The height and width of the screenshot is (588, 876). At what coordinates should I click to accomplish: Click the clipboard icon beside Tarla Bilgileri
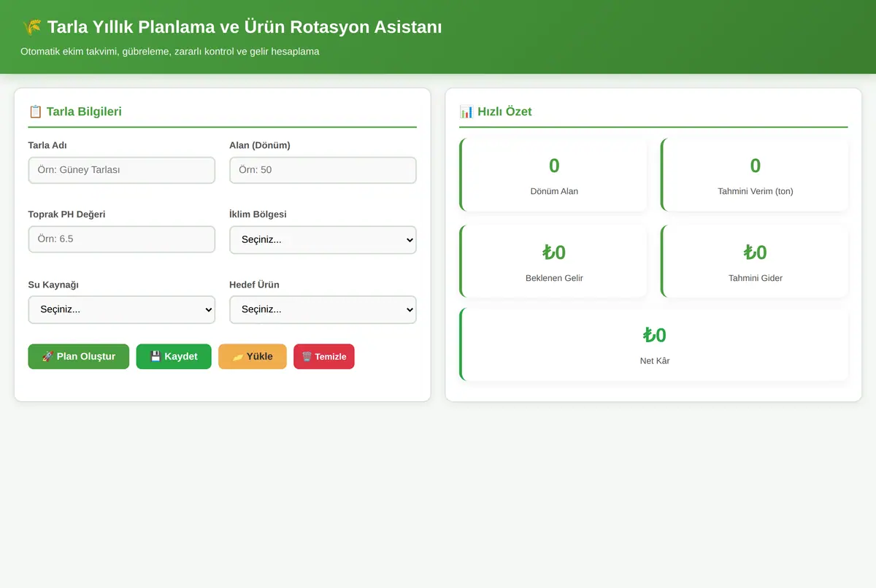(35, 112)
